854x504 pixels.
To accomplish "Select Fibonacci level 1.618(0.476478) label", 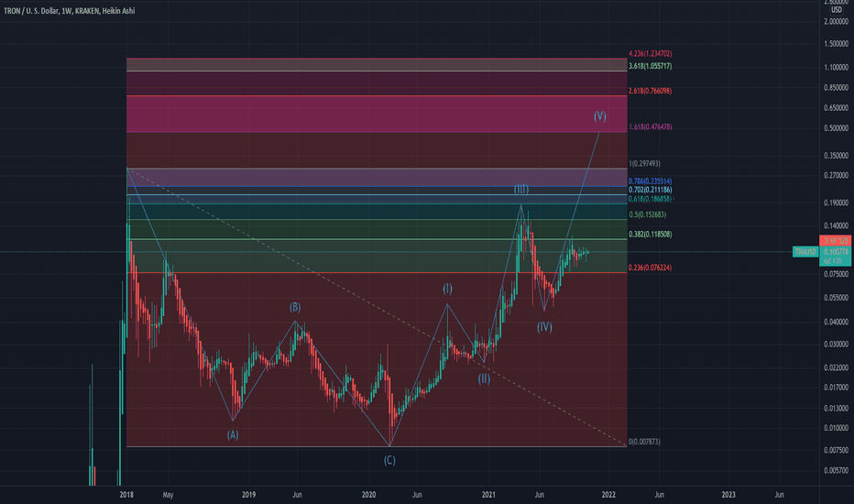I will tap(651, 127).
